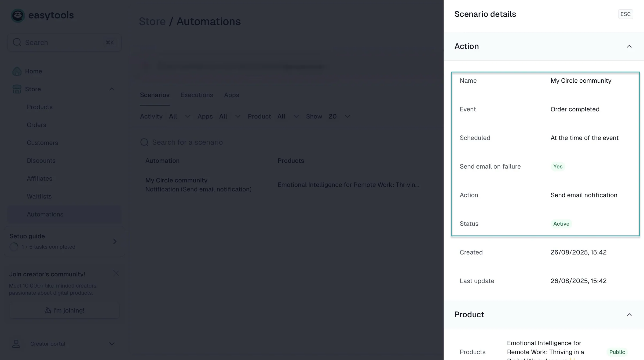Switch to the Apps tab
Viewport: 644px width, 360px height.
[x=232, y=95]
